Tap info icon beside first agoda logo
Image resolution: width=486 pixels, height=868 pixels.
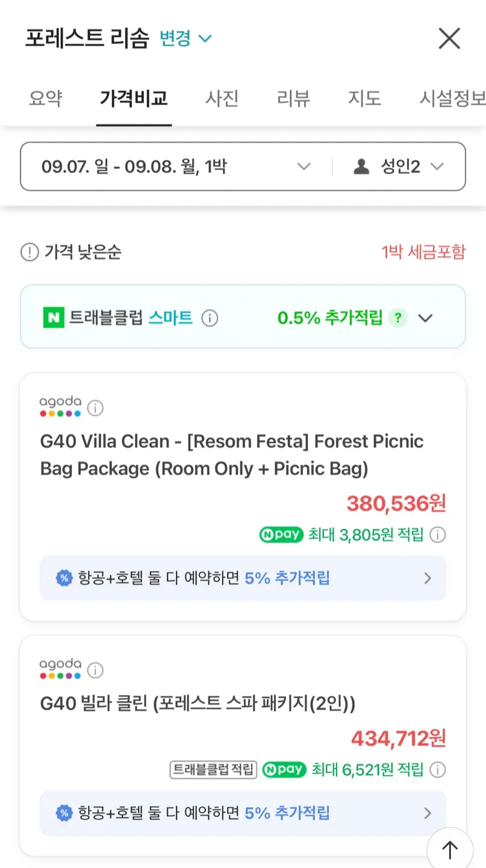click(95, 408)
